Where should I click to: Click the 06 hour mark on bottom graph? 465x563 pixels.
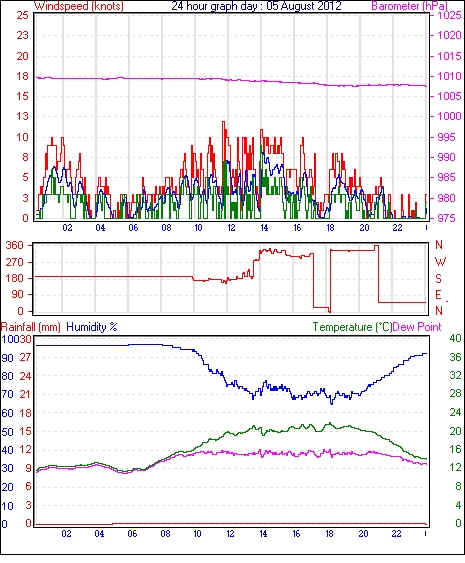pos(132,534)
